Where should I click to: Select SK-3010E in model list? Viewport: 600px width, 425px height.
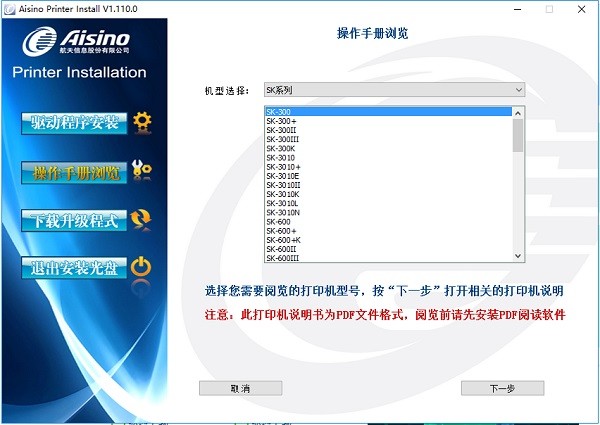388,176
